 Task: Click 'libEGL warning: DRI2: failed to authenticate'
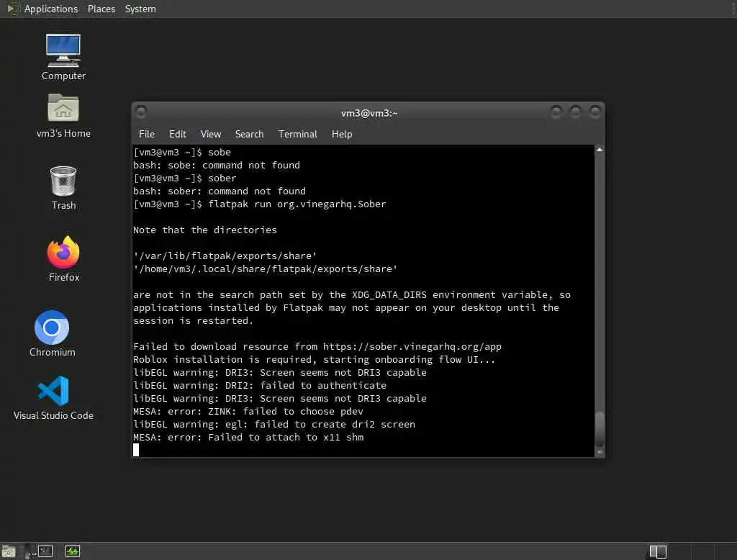[x=259, y=386]
